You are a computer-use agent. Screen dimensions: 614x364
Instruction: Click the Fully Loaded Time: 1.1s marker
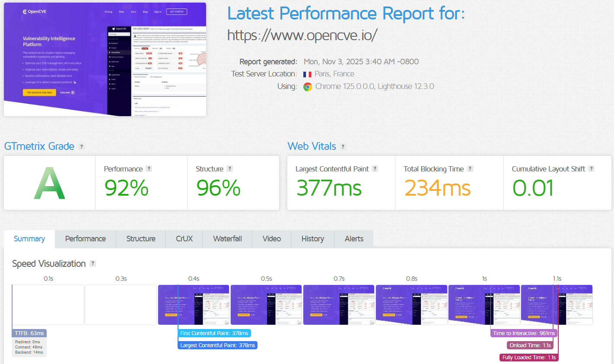point(529,358)
